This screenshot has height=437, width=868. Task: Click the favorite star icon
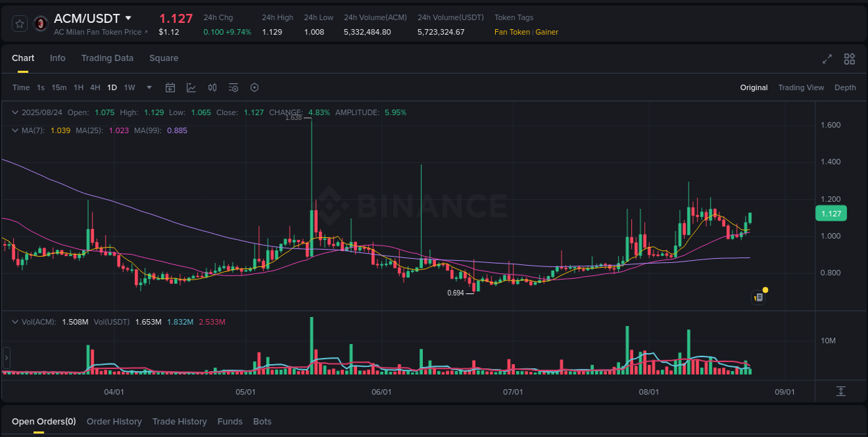19,23
